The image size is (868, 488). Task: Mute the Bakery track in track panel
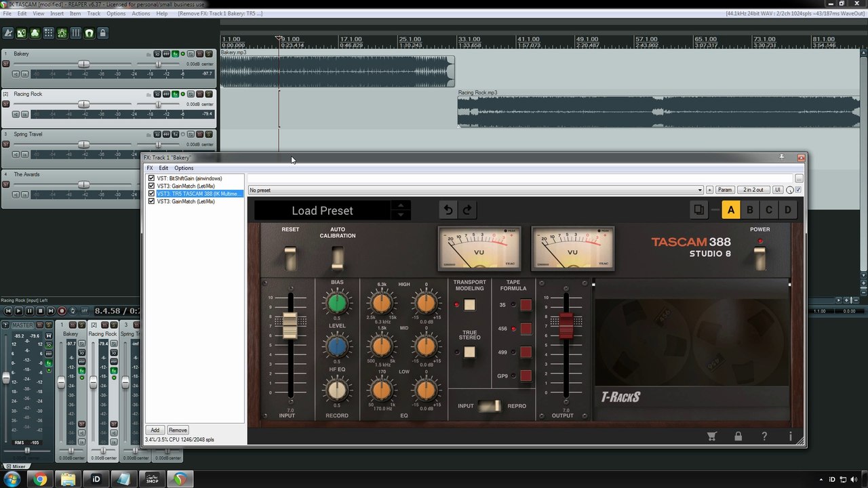click(200, 54)
